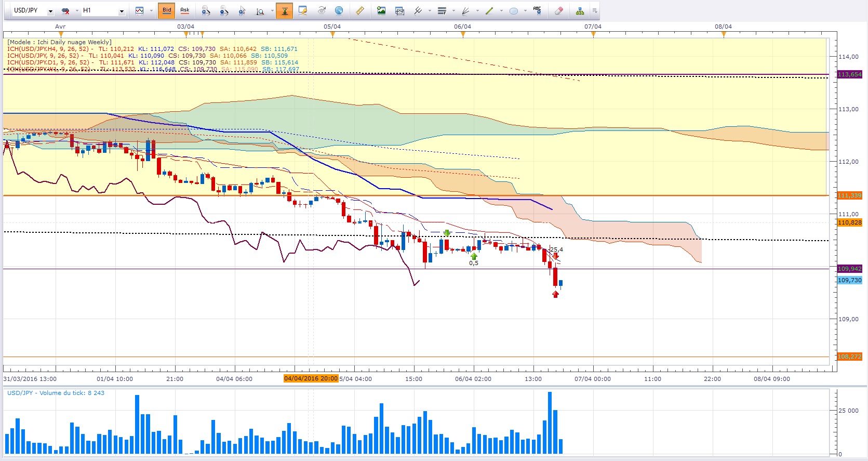The height and width of the screenshot is (461, 868).
Task: Open the USD/JPY symbol dropdown
Action: tap(50, 11)
